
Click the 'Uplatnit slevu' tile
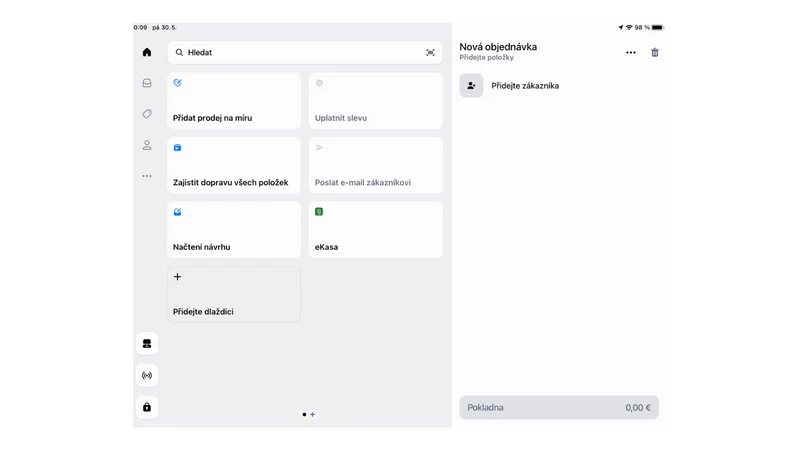pyautogui.click(x=376, y=101)
